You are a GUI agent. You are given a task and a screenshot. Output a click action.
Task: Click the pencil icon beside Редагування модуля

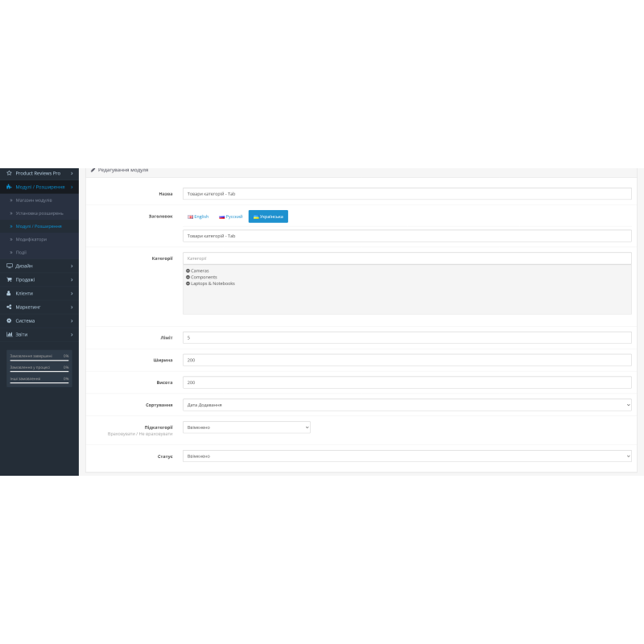(93, 169)
